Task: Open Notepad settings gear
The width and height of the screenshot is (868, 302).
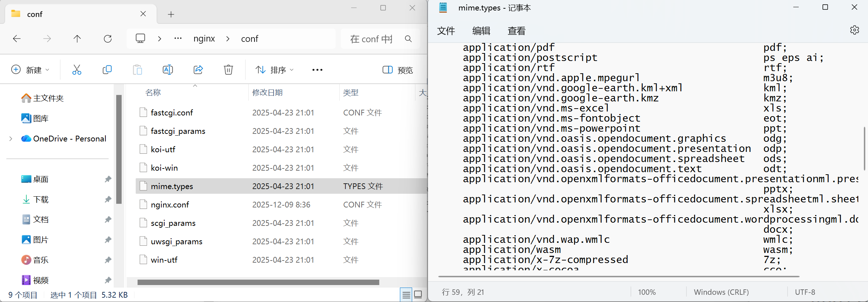Action: point(854,30)
